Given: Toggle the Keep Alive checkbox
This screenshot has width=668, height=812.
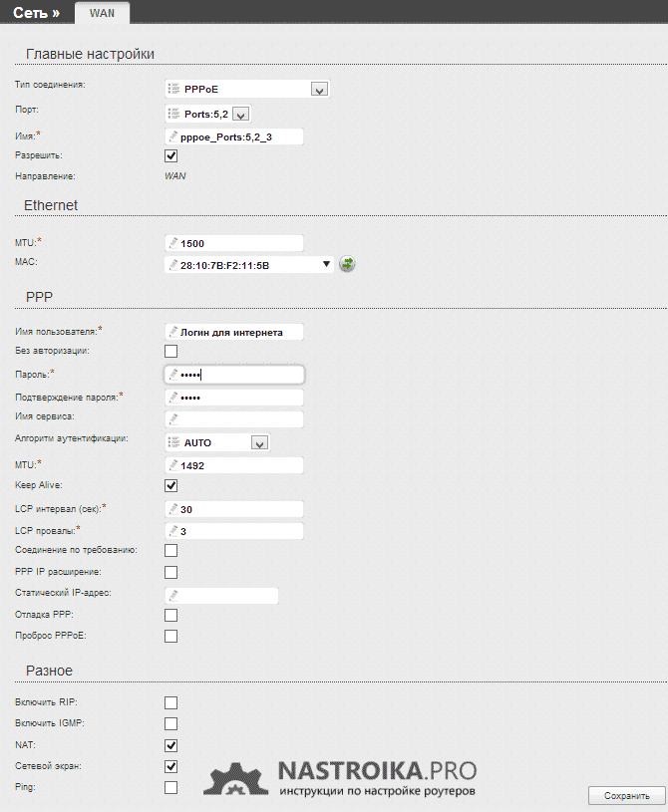Looking at the screenshot, I should (170, 486).
